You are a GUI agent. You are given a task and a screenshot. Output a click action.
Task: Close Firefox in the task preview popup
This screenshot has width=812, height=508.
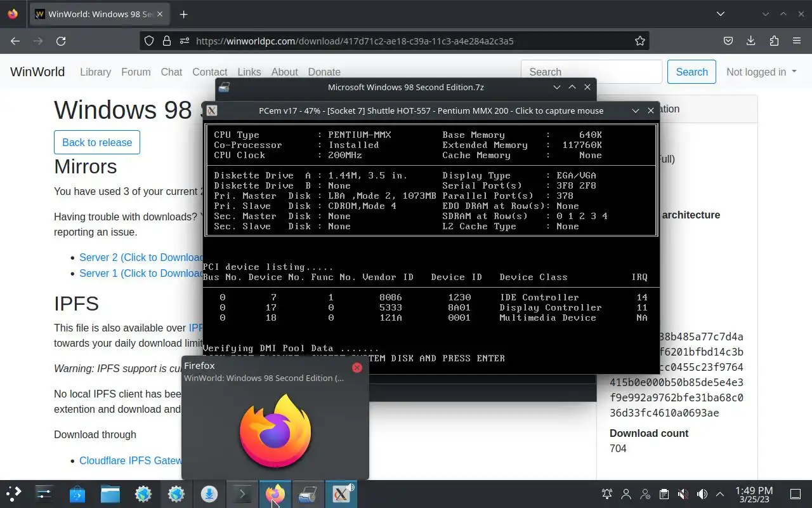(357, 368)
